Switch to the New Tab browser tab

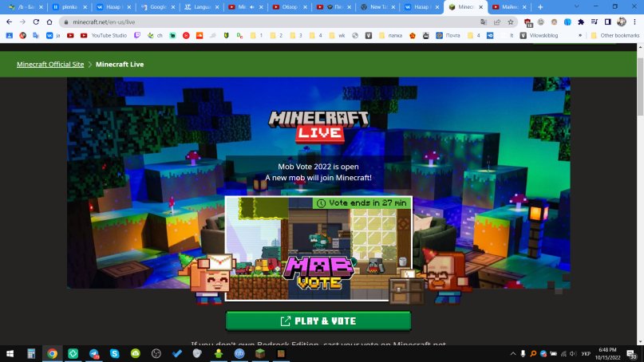[x=375, y=6]
